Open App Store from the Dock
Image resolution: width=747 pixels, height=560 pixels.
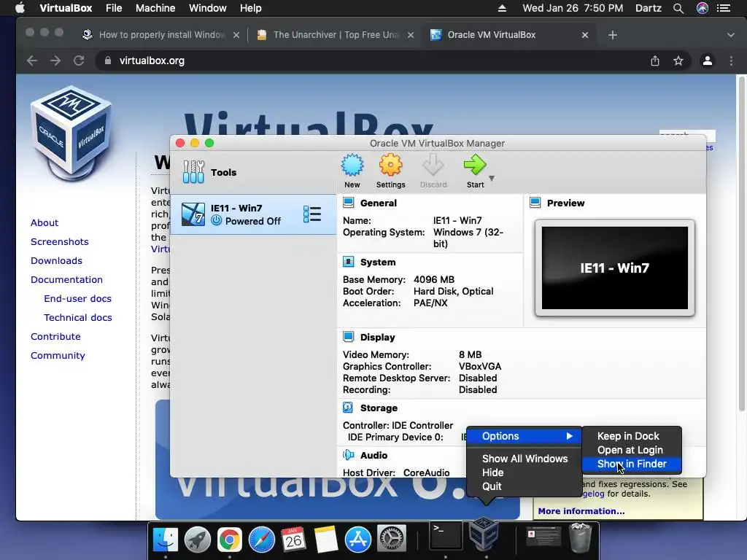(x=357, y=540)
